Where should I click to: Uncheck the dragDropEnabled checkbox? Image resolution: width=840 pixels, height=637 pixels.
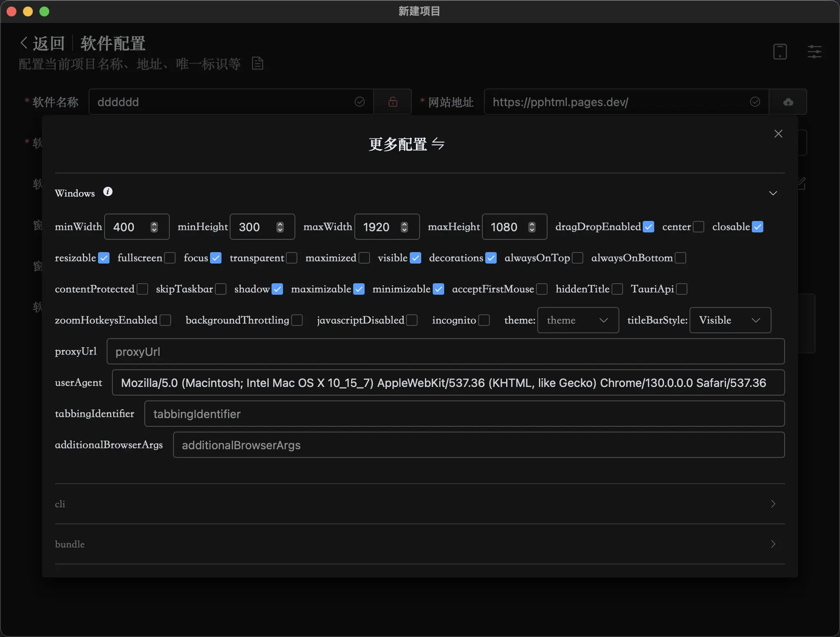tap(648, 227)
